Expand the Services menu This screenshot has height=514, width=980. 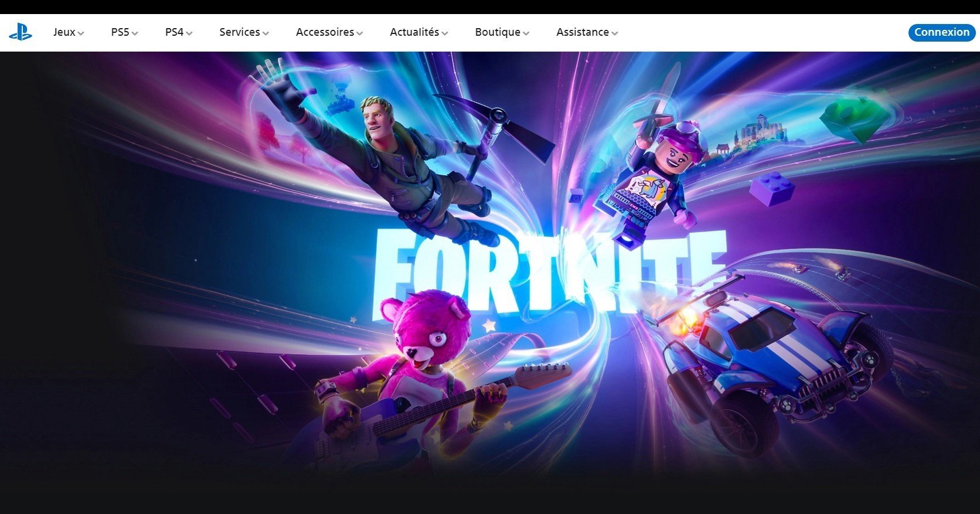pyautogui.click(x=244, y=32)
